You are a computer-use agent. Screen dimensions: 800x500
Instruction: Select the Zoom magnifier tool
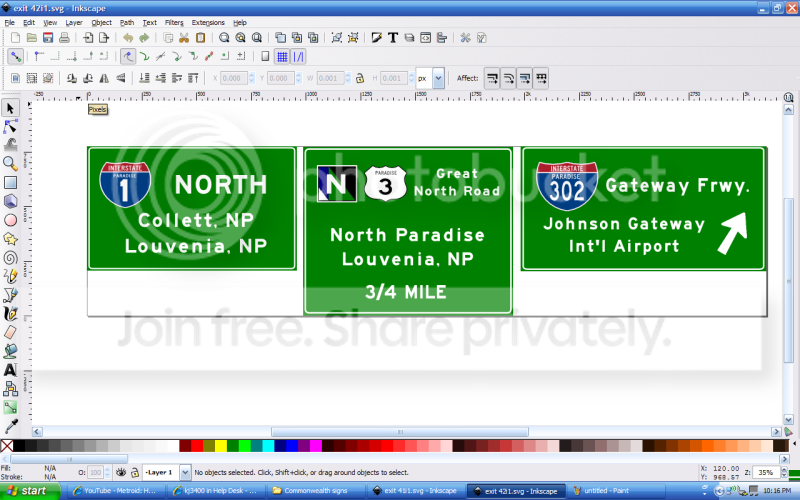tap(10, 163)
